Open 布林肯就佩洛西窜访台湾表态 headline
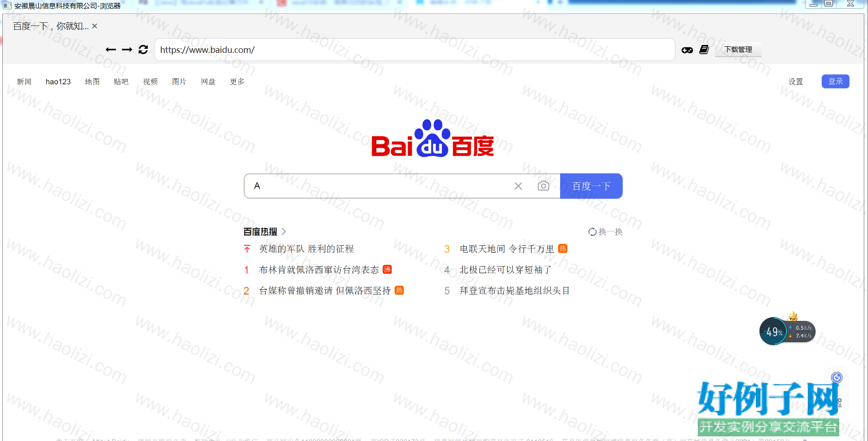Image resolution: width=868 pixels, height=441 pixels. (x=319, y=270)
